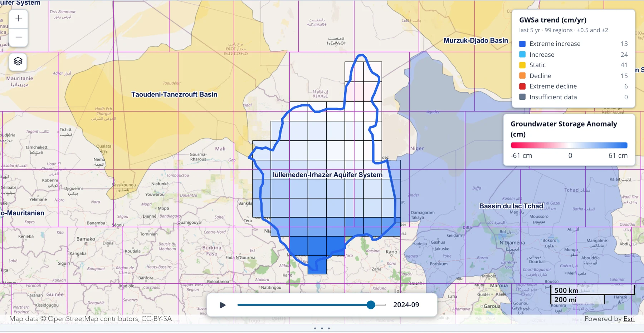This screenshot has height=333, width=644.
Task: Click the Increase light-blue legend swatch
Action: [522, 54]
